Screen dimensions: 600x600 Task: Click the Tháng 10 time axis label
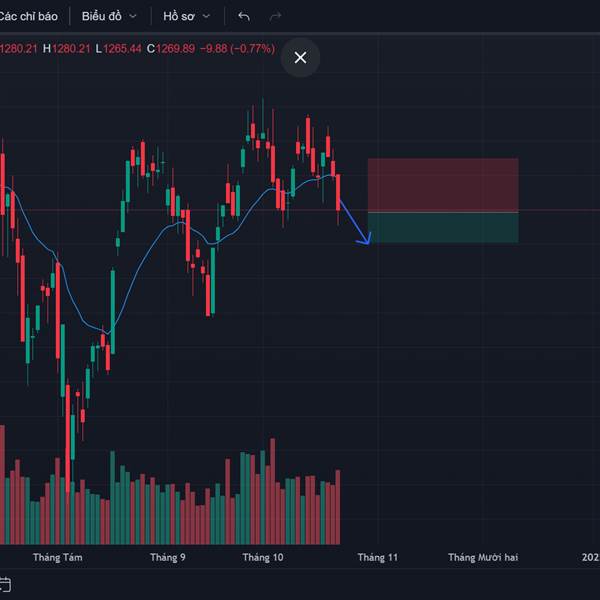point(263,558)
